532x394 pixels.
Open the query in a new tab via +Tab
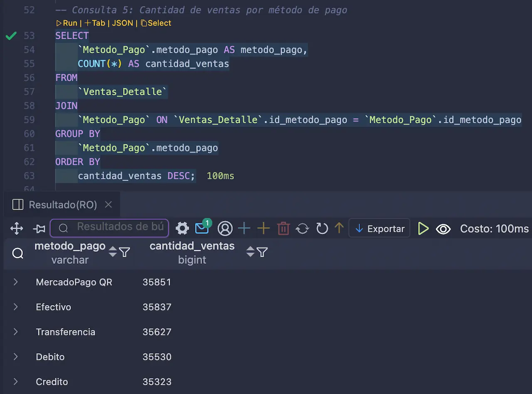click(95, 23)
